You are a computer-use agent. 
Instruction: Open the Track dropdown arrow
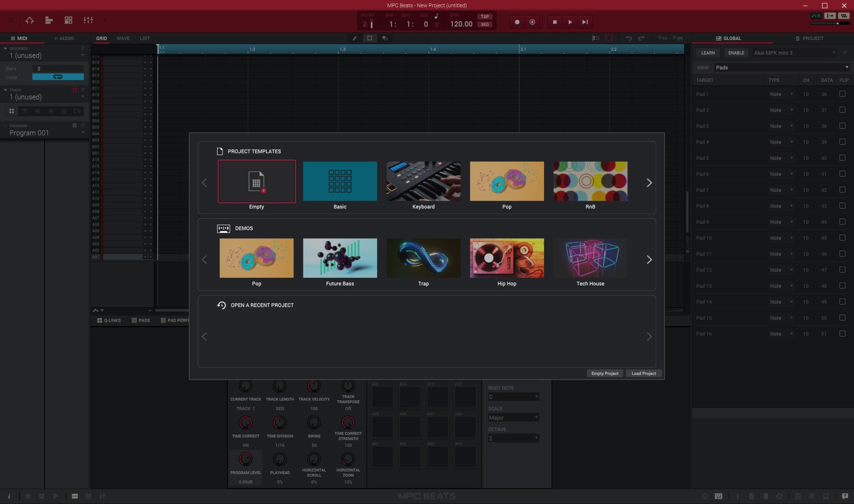tap(83, 97)
